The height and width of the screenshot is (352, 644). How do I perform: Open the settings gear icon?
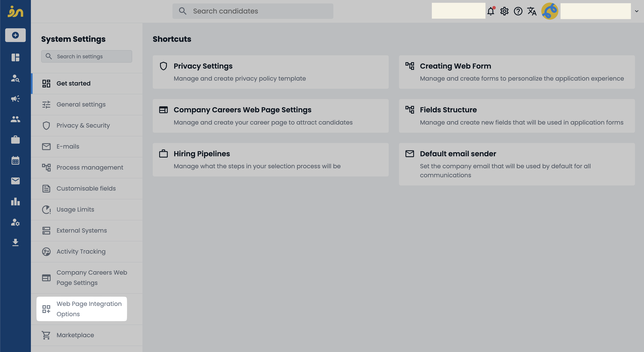pos(504,11)
